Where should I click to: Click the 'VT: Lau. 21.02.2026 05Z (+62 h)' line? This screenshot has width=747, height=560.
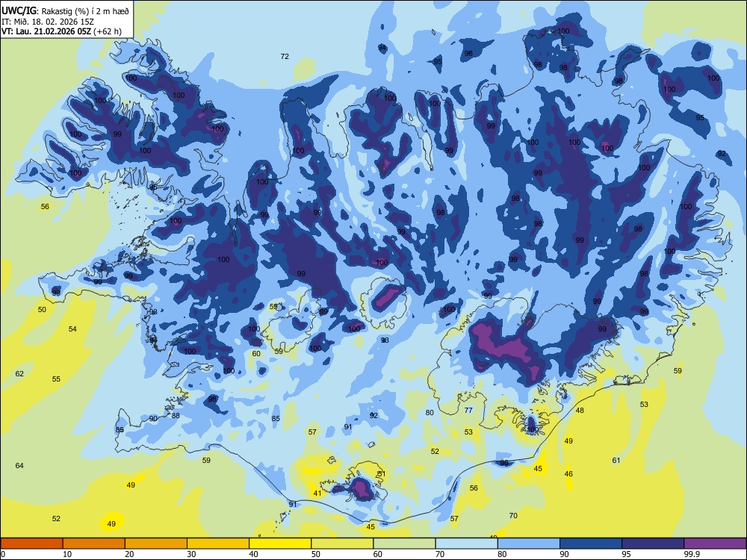[61, 31]
